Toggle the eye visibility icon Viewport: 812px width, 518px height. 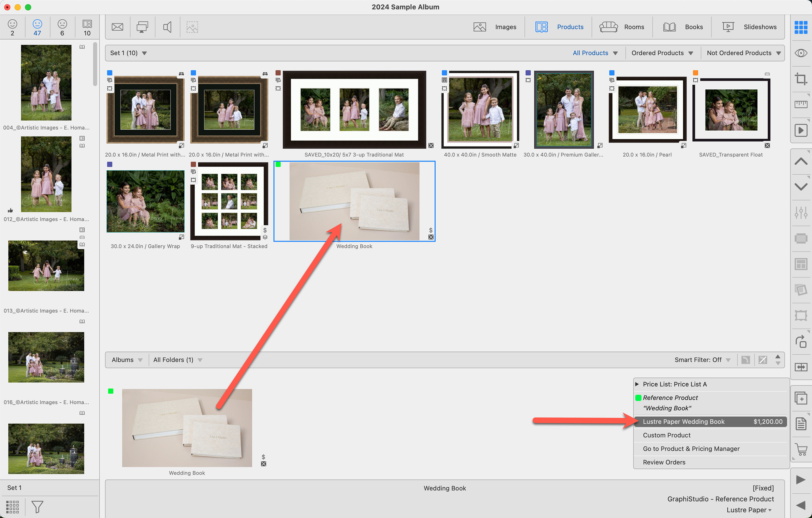[x=801, y=53]
